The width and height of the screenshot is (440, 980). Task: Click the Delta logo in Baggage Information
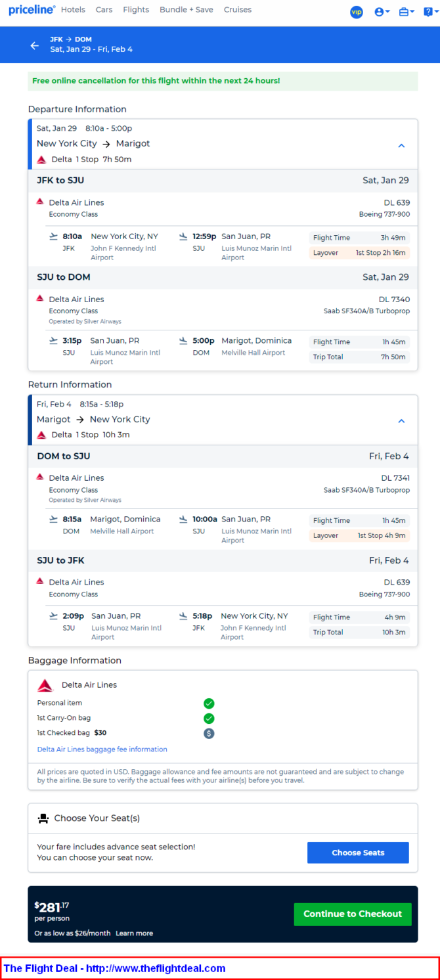pyautogui.click(x=45, y=686)
